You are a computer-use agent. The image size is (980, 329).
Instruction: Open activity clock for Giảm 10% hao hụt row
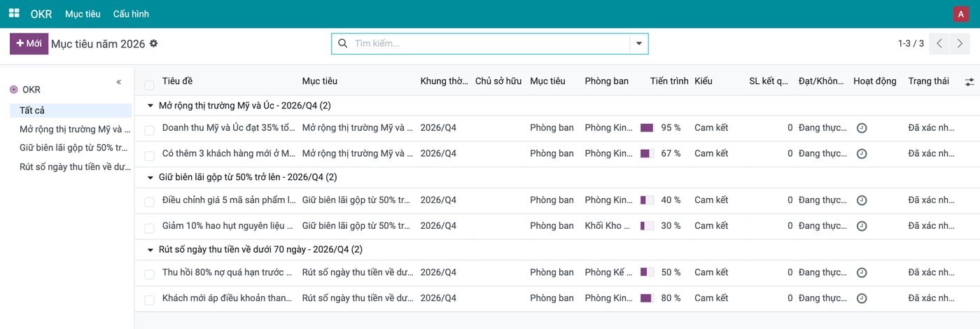pyautogui.click(x=862, y=226)
